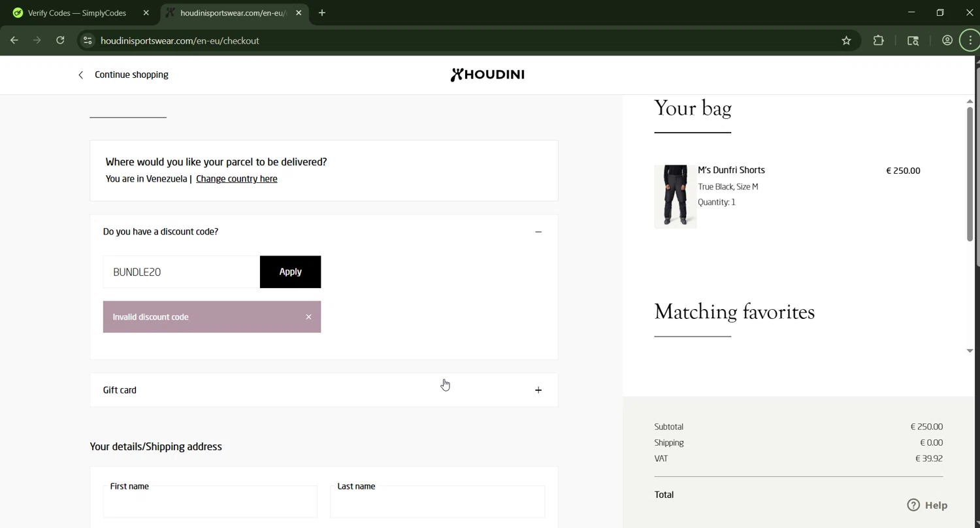This screenshot has width=980, height=528.
Task: Click bag panel scroll down arrow
Action: click(970, 351)
